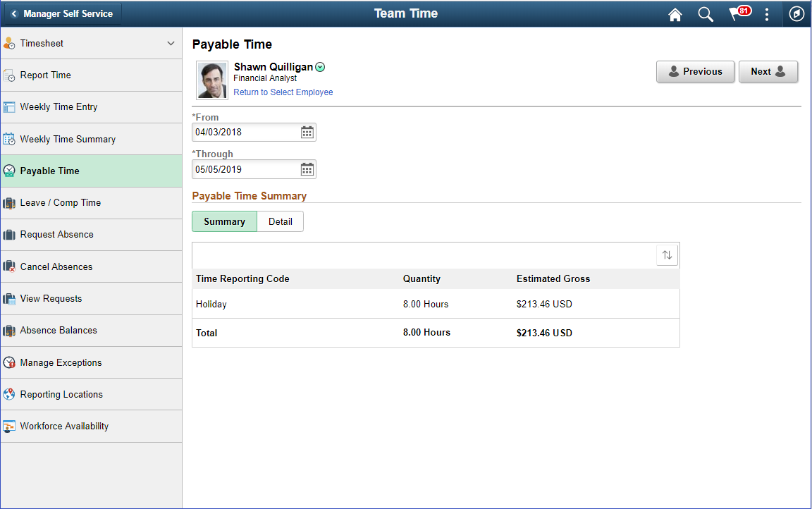812x509 pixels.
Task: Open the From date calendar picker
Action: 307,133
